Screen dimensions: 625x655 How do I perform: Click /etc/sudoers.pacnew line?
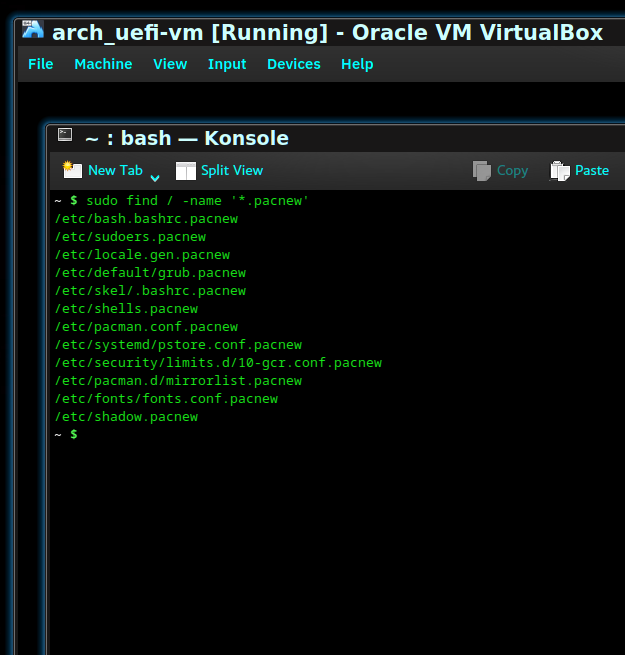coord(130,237)
